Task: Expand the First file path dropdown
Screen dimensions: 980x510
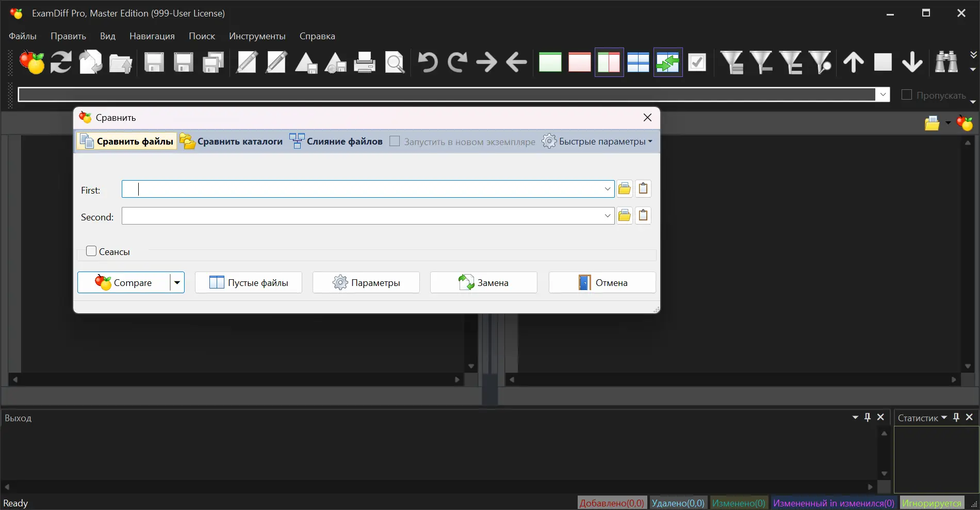Action: click(608, 189)
